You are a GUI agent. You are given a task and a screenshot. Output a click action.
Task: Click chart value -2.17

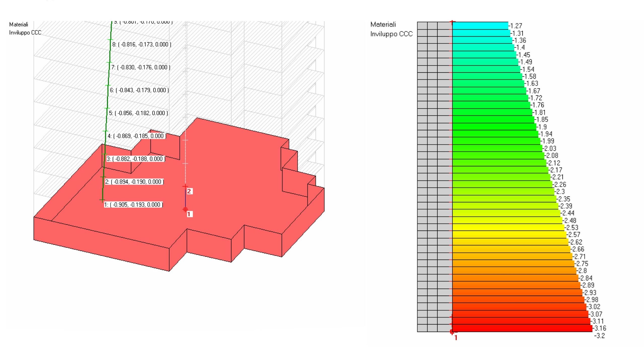pyautogui.click(x=555, y=170)
